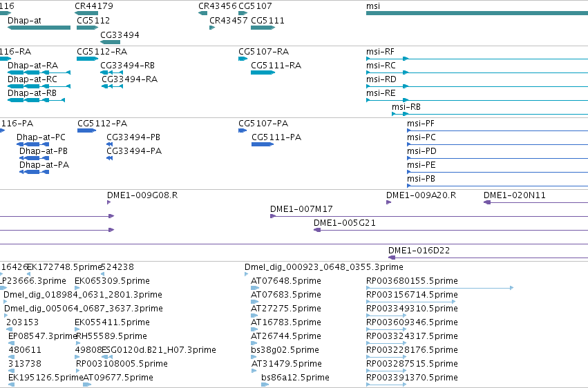Click the CG33494-RB transcript
This screenshot has height=388, width=588.
(111, 72)
